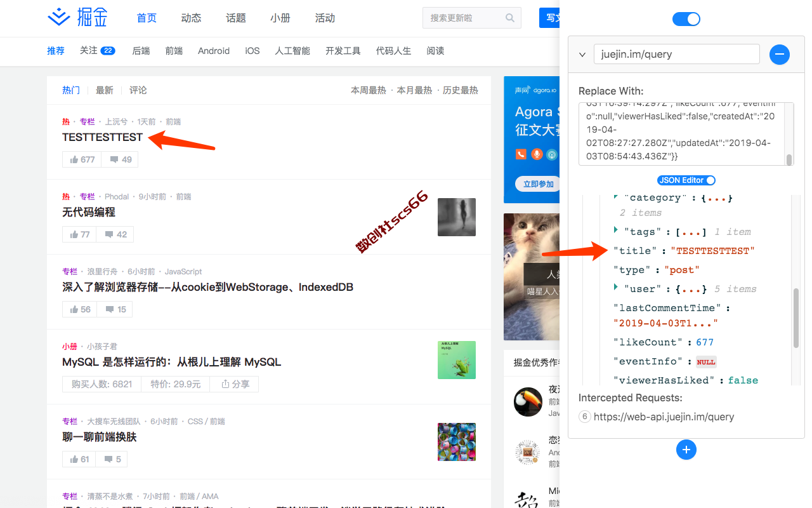
Task: Open the MySQL 是怎样运行的 booklet
Action: click(171, 362)
